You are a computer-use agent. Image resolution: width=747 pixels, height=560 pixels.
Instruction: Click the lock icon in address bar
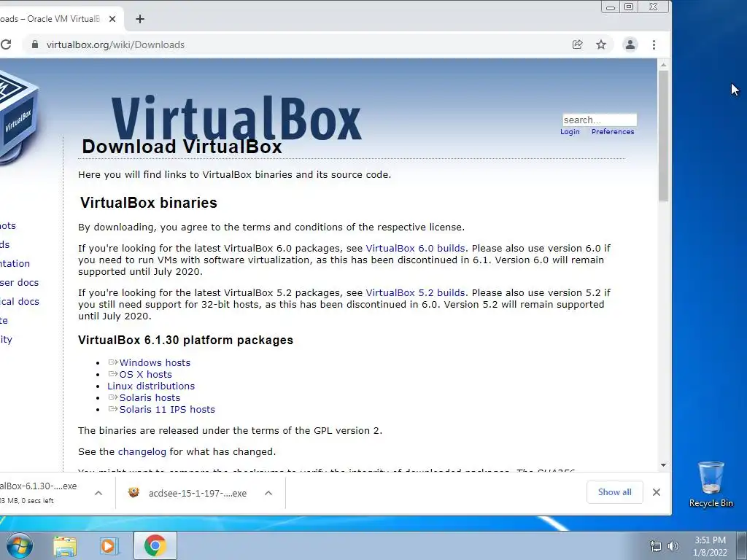[x=34, y=44]
